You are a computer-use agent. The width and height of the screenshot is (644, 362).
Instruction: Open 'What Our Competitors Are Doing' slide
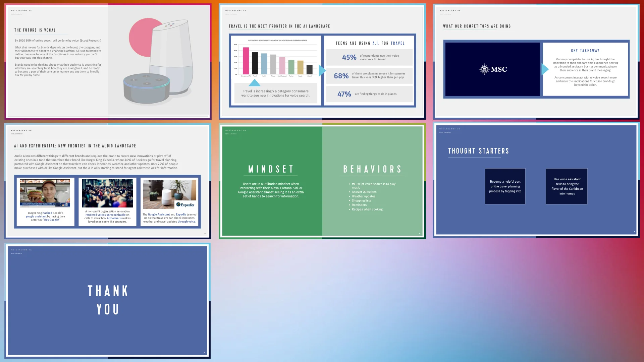(536, 61)
